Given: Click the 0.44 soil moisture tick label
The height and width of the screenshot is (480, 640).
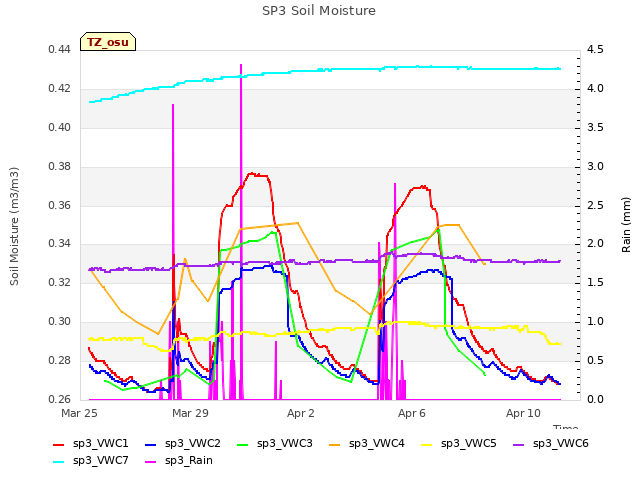Looking at the screenshot, I should pyautogui.click(x=59, y=50).
